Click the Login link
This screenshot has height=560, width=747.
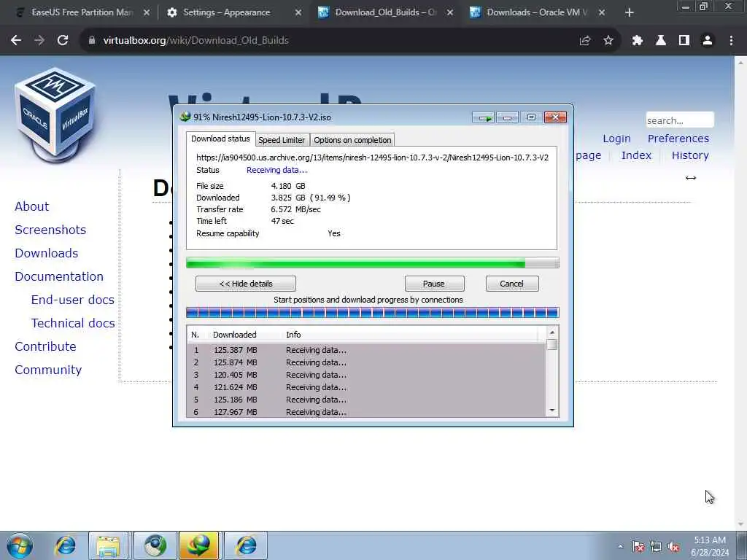pyautogui.click(x=616, y=139)
